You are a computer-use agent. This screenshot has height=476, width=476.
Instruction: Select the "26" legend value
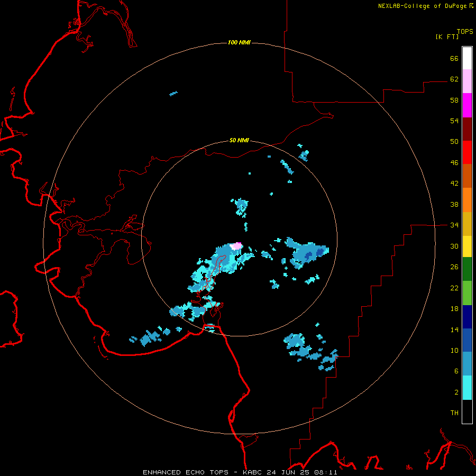coord(454,267)
